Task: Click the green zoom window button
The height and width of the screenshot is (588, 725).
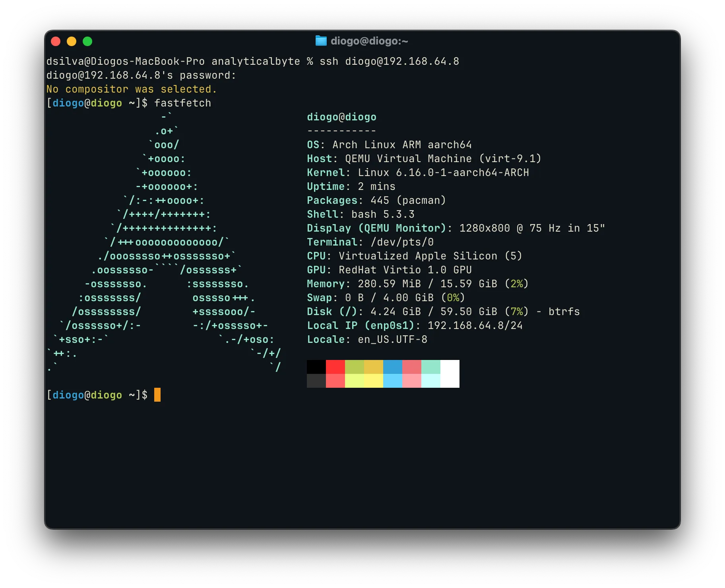Action: point(87,41)
